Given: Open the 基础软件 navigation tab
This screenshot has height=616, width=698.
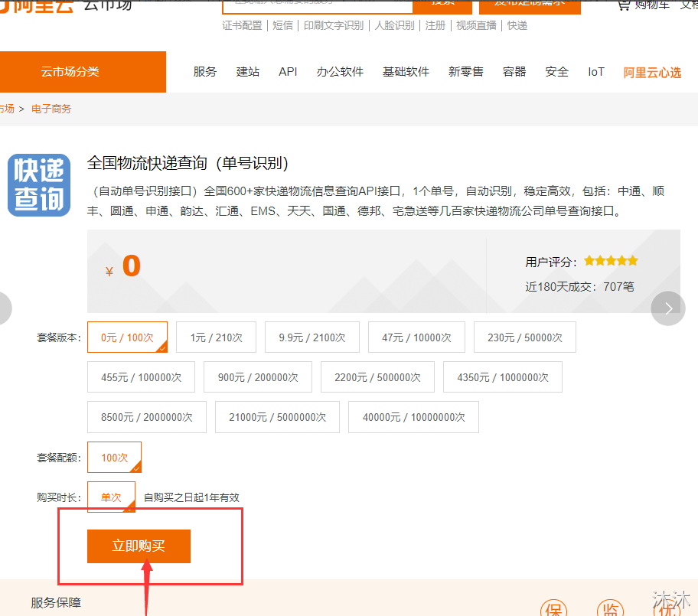Looking at the screenshot, I should point(406,72).
